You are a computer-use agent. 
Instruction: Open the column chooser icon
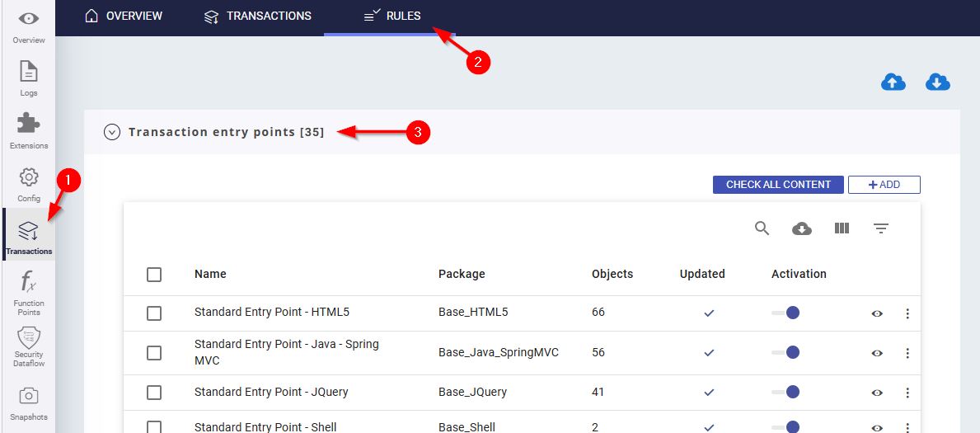(842, 228)
